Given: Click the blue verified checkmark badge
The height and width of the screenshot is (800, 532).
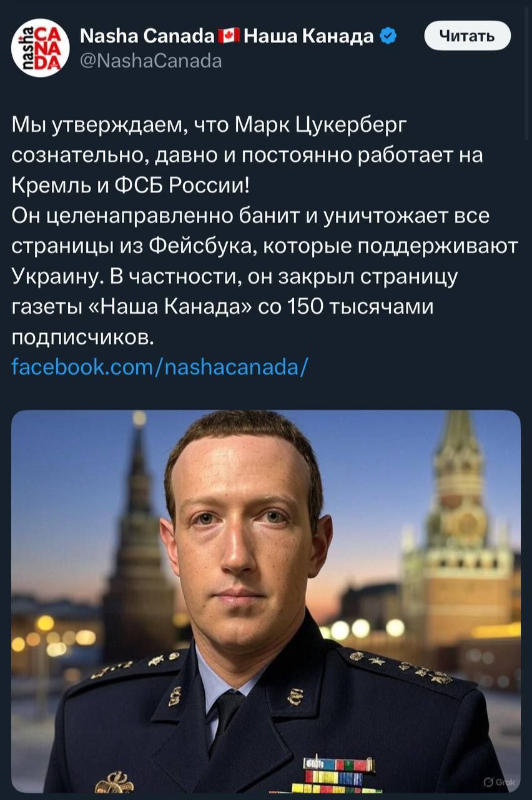Looking at the screenshot, I should (388, 36).
